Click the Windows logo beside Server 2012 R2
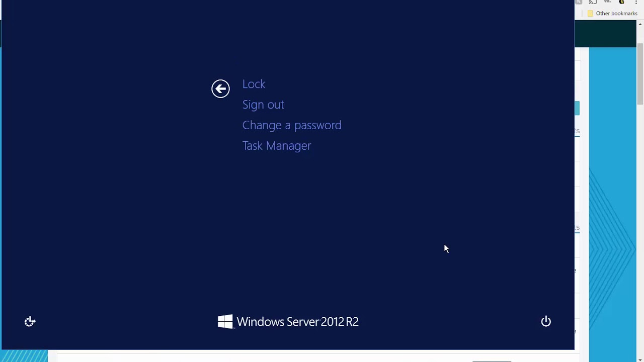644x362 pixels. click(x=225, y=322)
